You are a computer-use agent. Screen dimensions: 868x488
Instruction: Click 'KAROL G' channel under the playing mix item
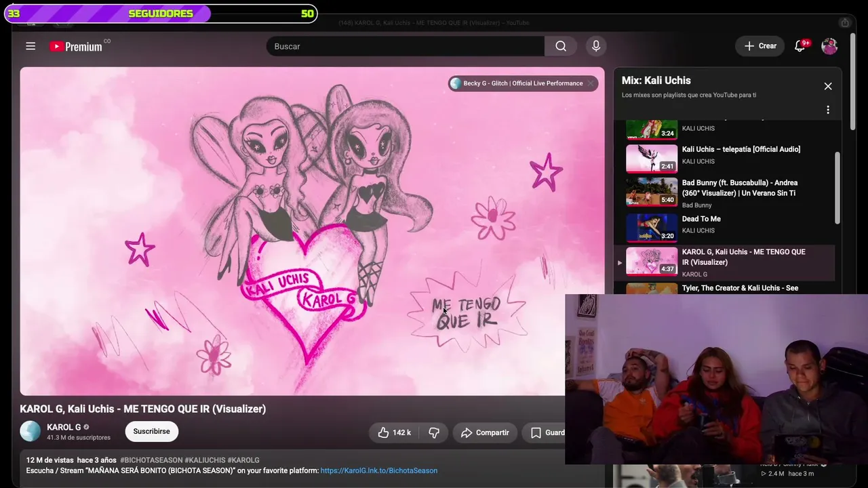[x=694, y=274]
